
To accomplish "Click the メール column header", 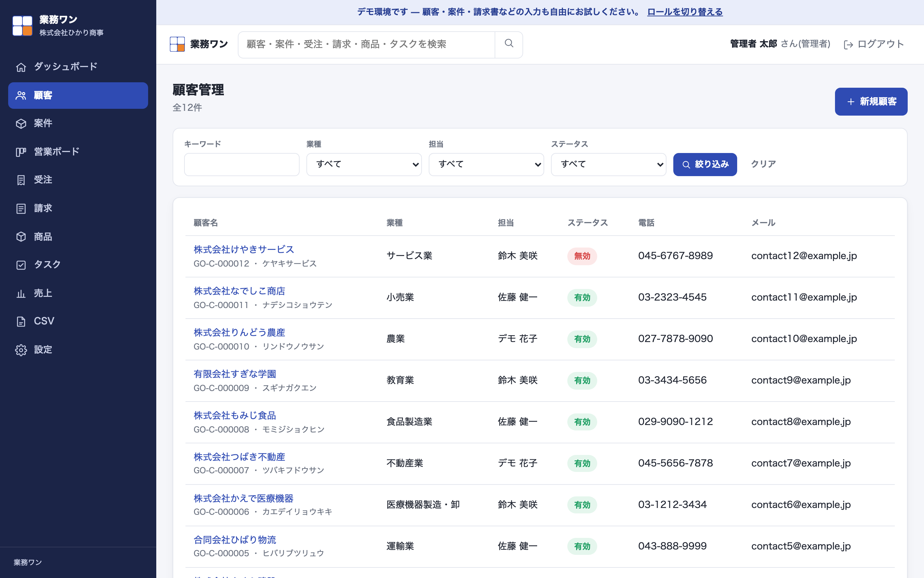I will (763, 223).
